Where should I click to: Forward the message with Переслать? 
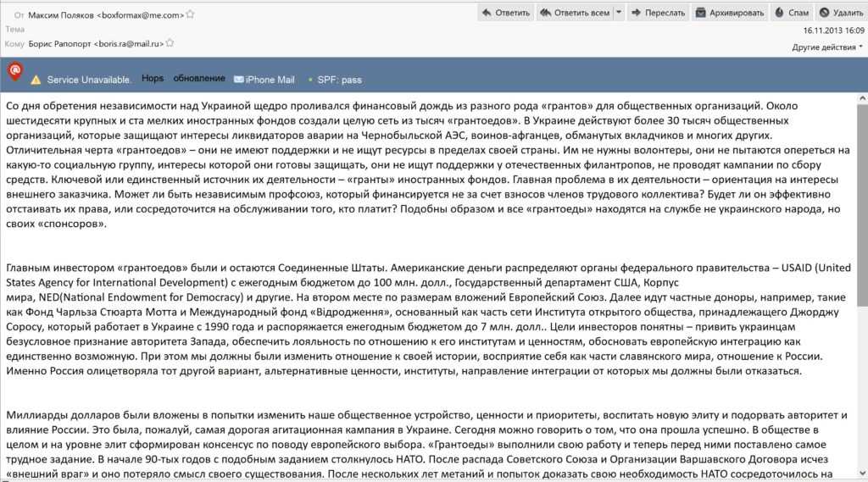click(658, 12)
